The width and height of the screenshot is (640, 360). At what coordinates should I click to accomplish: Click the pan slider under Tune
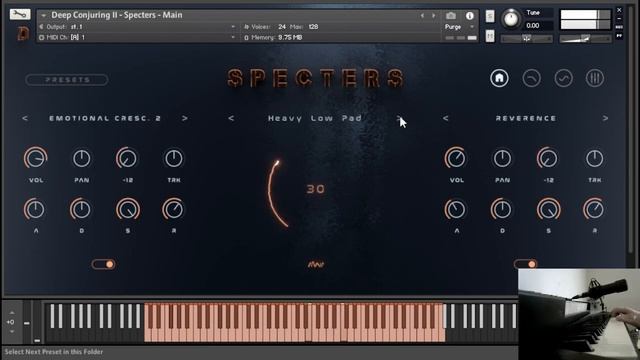527,38
